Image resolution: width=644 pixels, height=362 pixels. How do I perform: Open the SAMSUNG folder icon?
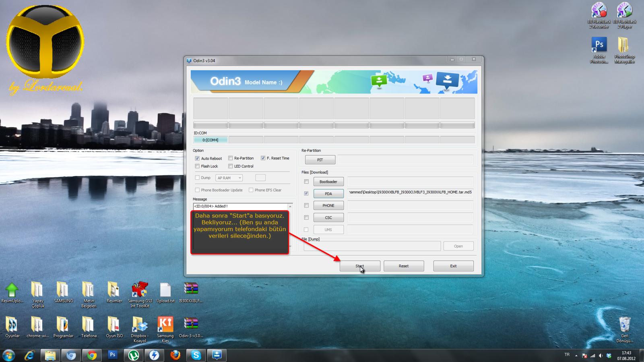coord(63,293)
